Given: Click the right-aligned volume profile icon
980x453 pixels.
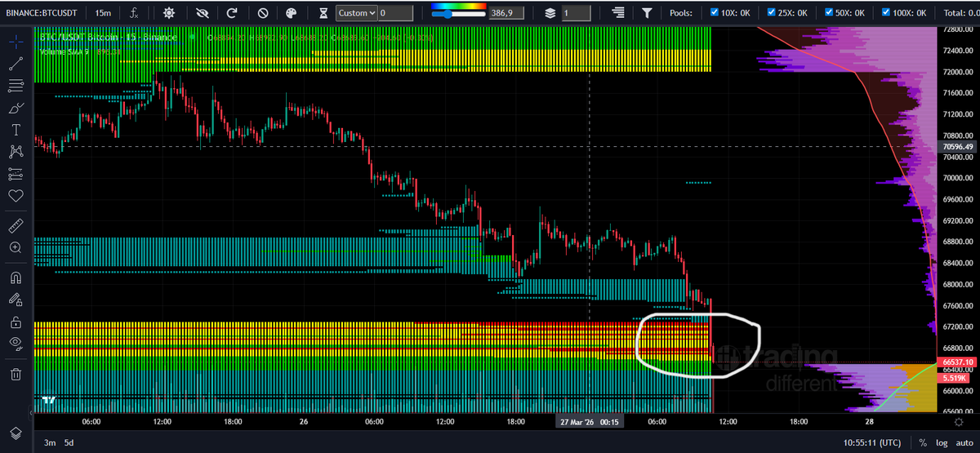Looking at the screenshot, I should (x=617, y=13).
